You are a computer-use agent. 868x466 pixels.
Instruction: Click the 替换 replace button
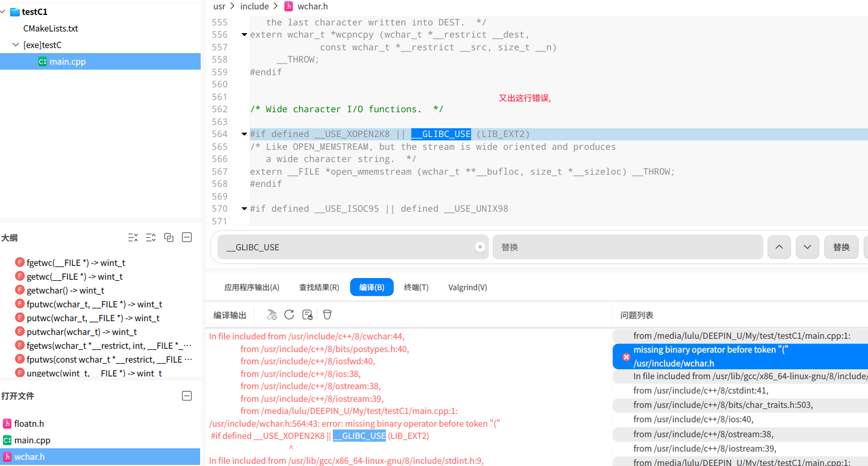point(841,247)
